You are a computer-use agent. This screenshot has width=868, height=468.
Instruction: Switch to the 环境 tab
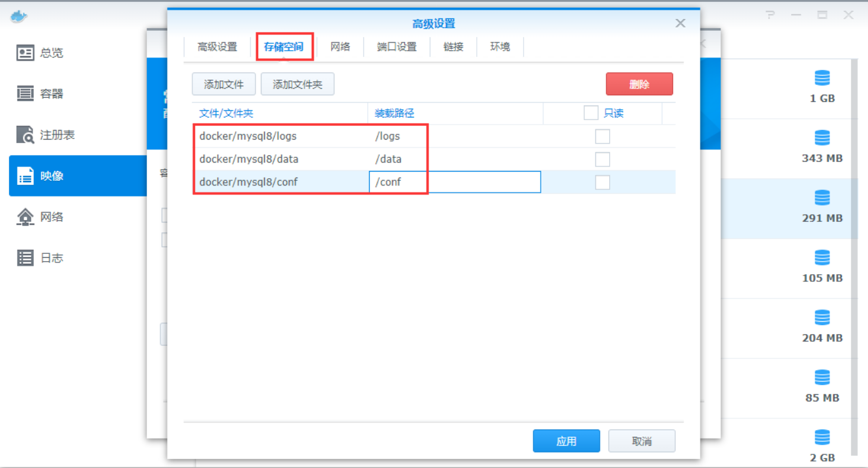pos(500,47)
